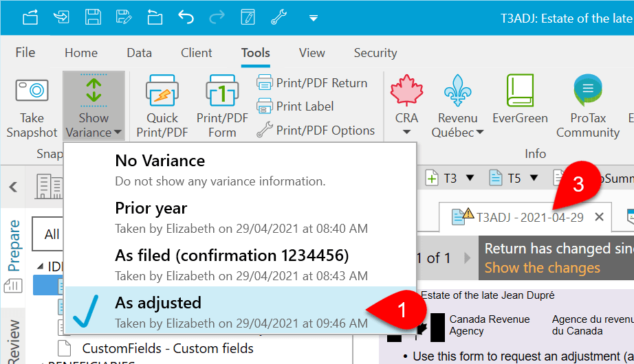Open the T3 dropdown arrow
Viewport: 634px width, 364px height.
470,178
